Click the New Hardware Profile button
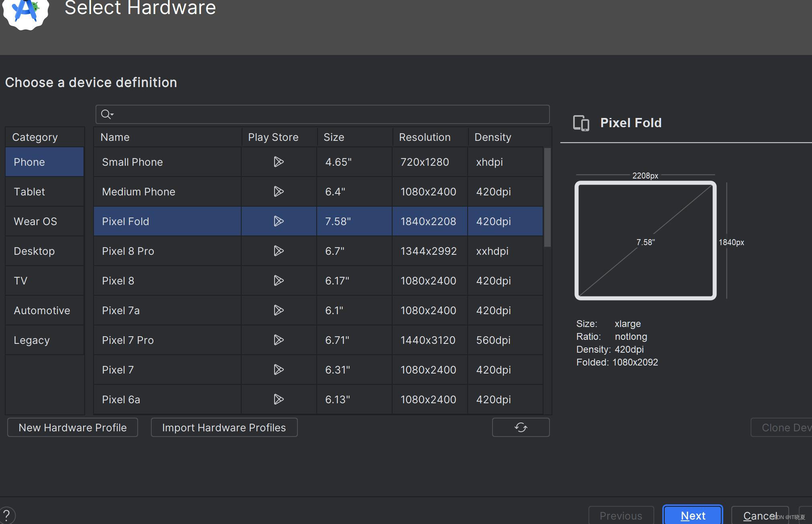812x524 pixels. (73, 428)
